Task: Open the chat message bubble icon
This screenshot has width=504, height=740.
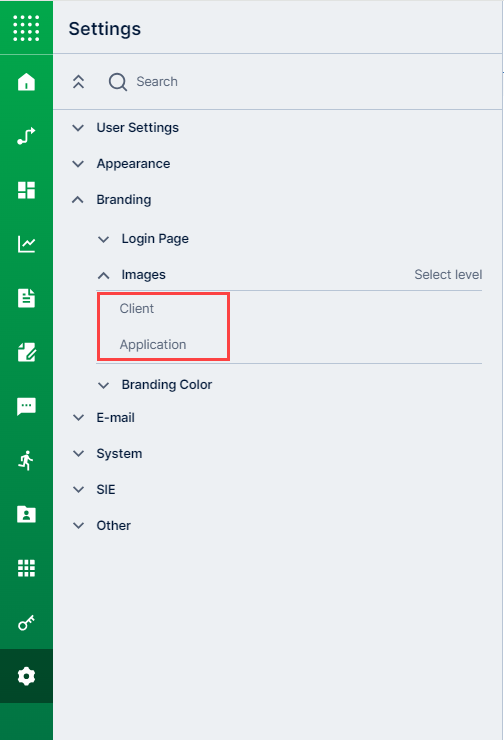Action: (26, 406)
